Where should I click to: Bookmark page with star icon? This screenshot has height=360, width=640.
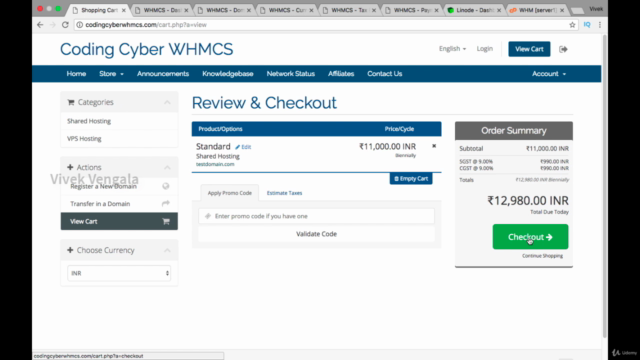coord(572,24)
